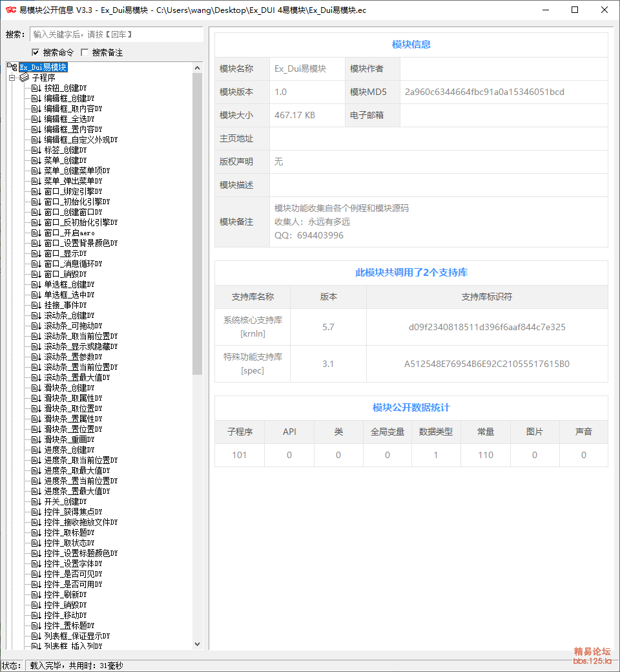Enable the 搜索备注 checkbox
Screen dimensions: 620x672
coord(85,52)
